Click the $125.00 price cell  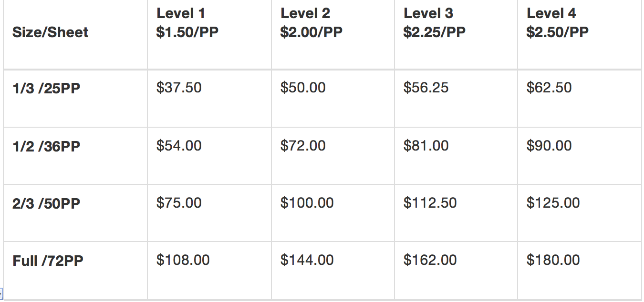(x=553, y=202)
